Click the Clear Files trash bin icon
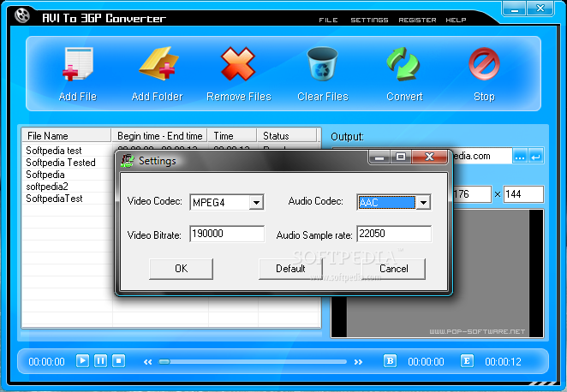 (x=322, y=63)
